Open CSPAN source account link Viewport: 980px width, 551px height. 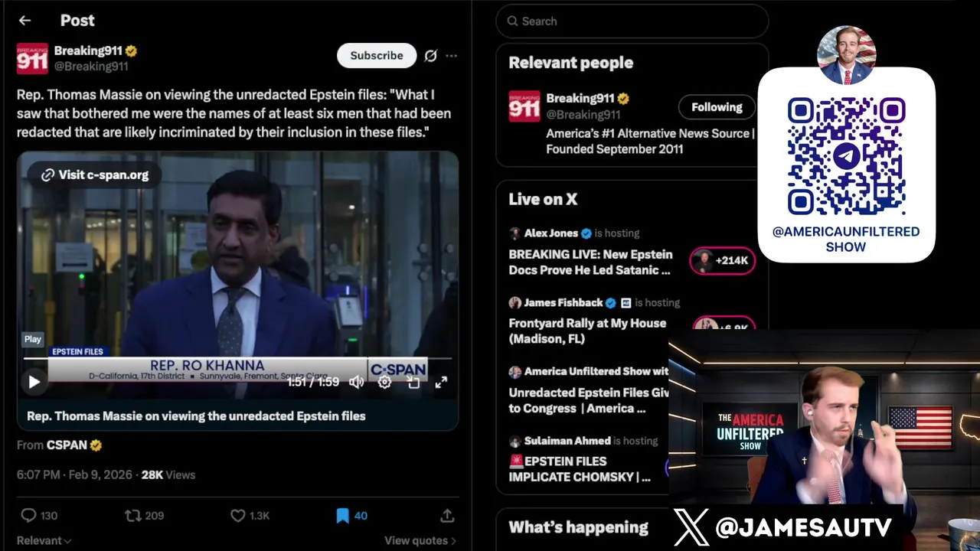tap(73, 445)
